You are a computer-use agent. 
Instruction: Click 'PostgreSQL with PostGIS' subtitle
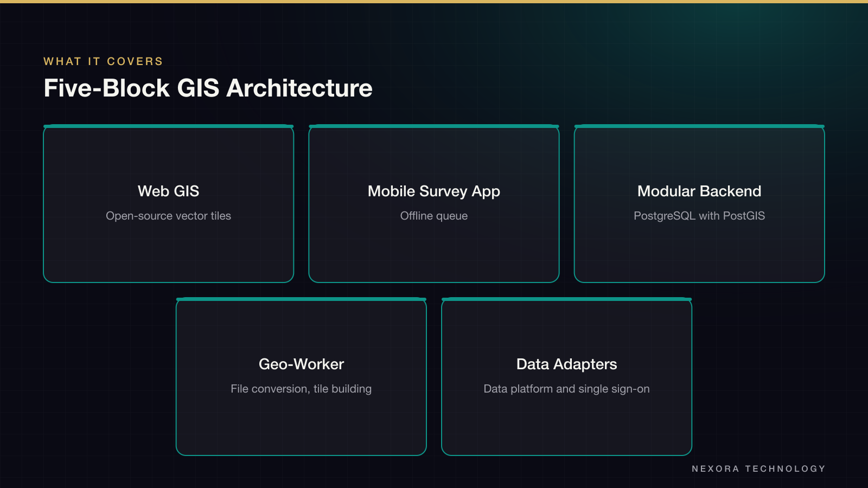699,216
